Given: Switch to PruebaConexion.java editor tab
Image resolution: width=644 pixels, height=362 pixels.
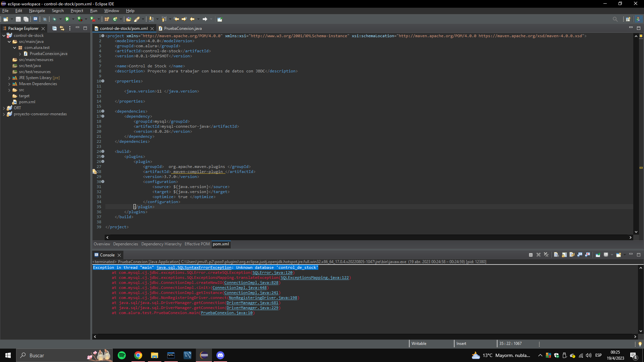Looking at the screenshot, I should coord(183,28).
